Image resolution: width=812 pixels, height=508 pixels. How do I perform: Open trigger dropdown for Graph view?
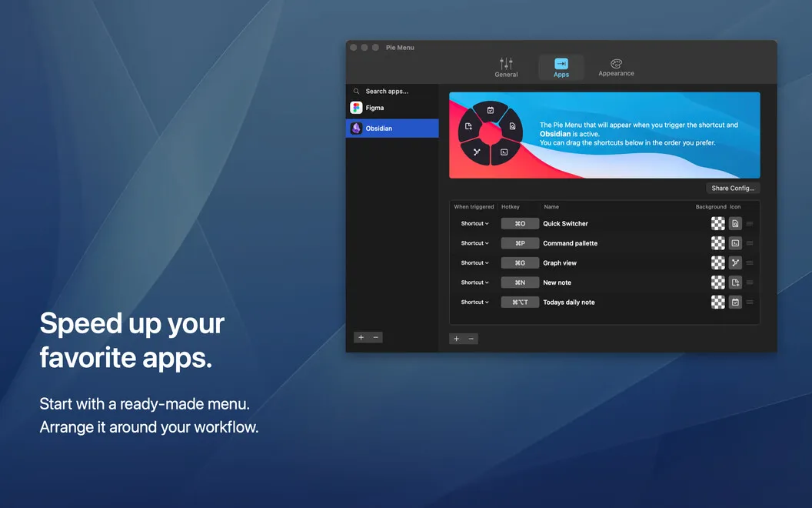coord(474,262)
